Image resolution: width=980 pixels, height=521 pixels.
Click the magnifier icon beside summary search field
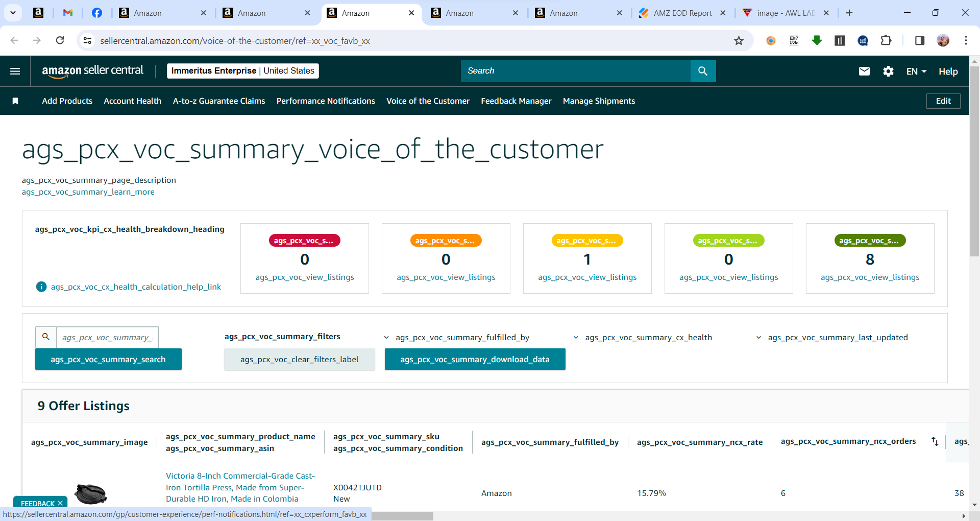tap(46, 337)
